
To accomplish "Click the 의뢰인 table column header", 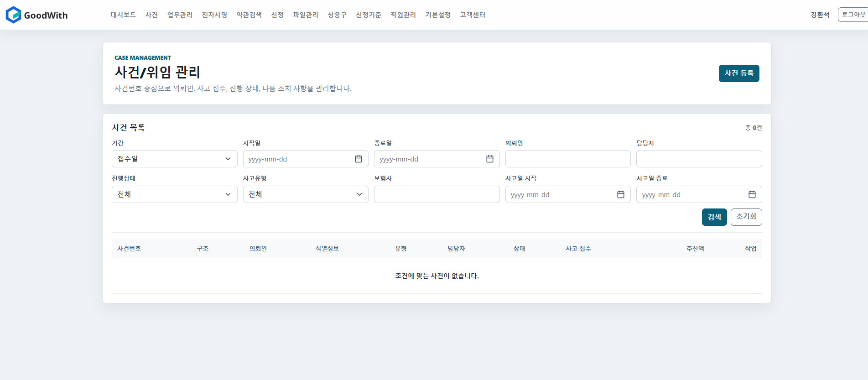I will (x=258, y=249).
